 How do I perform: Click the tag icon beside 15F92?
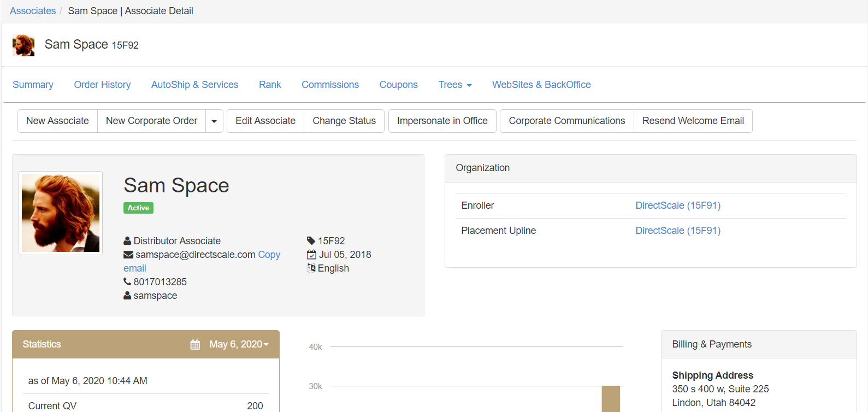click(311, 241)
